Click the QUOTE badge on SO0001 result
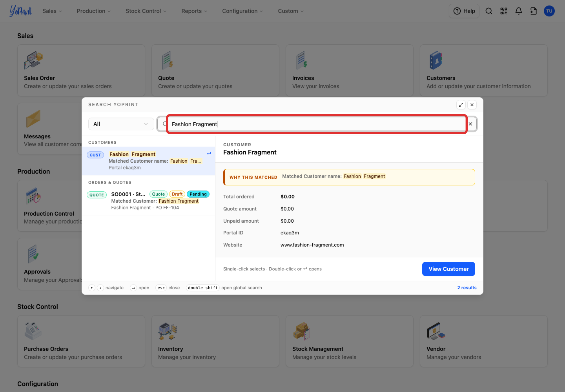Image resolution: width=565 pixels, height=392 pixels. [x=97, y=195]
